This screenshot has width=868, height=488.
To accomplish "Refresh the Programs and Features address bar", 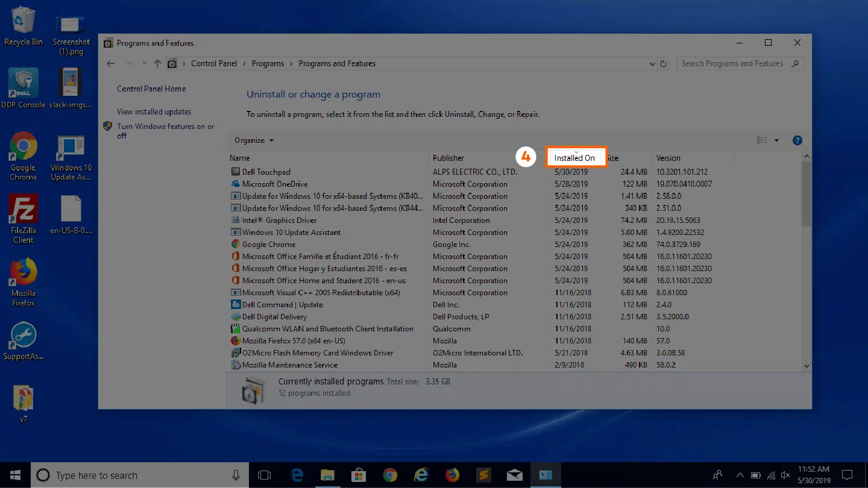I will [664, 64].
